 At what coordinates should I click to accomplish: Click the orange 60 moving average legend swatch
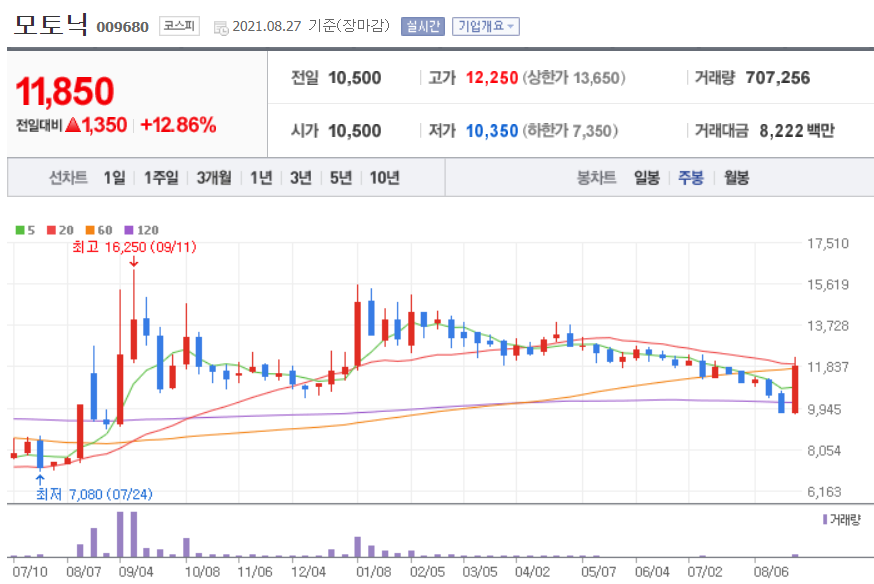(x=90, y=230)
